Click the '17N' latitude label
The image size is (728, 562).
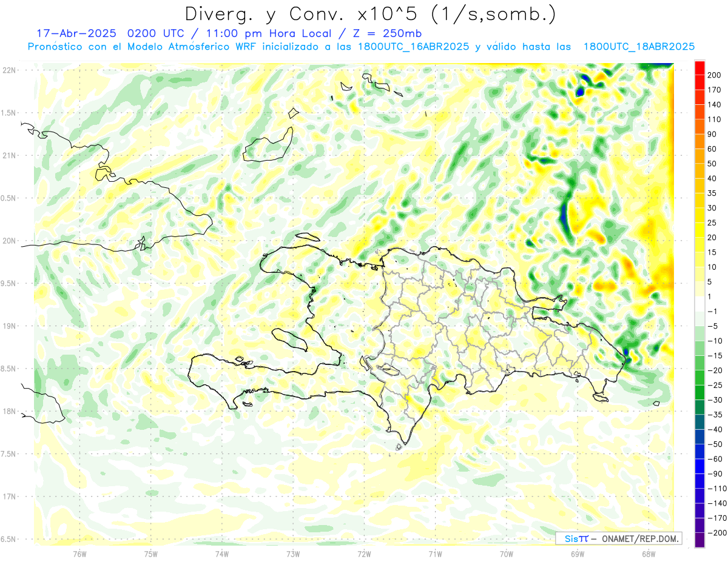pyautogui.click(x=9, y=497)
